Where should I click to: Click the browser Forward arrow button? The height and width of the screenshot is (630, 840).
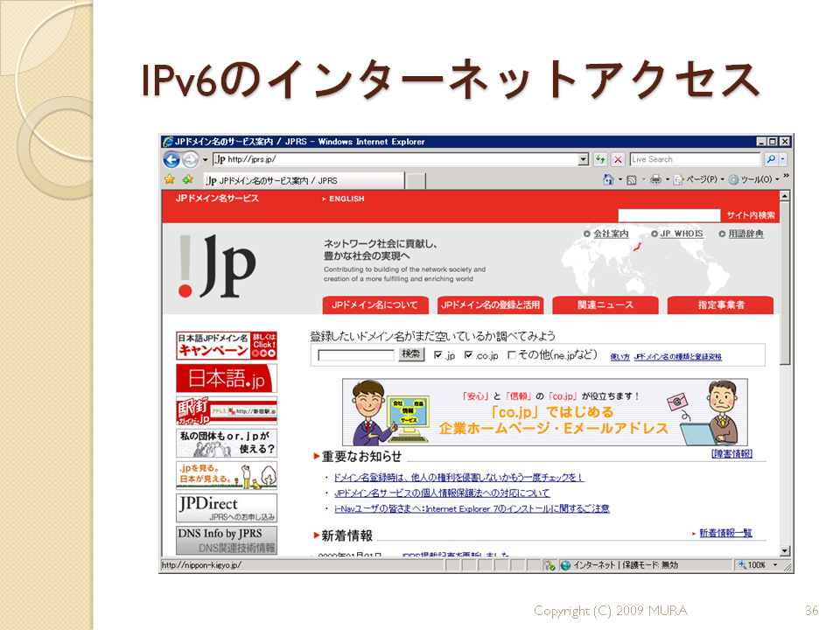190,159
